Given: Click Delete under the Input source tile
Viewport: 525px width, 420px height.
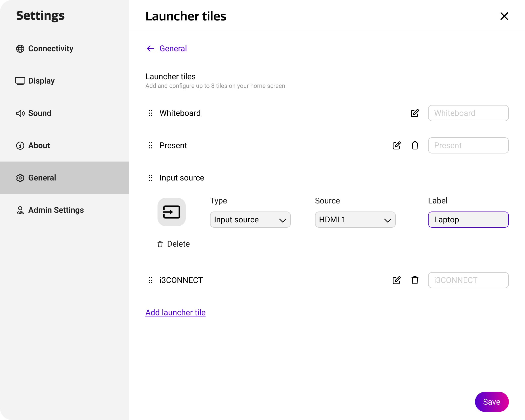Looking at the screenshot, I should (x=174, y=244).
